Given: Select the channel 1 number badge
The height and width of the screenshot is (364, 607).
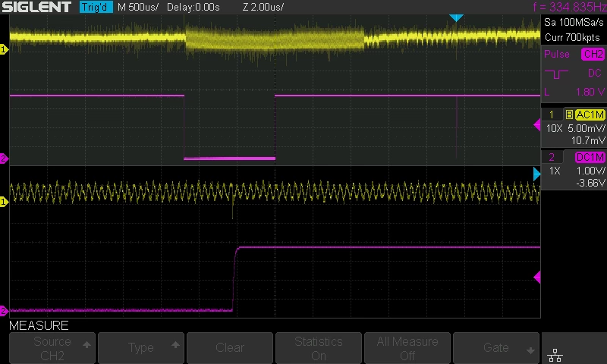Looking at the screenshot, I should pyautogui.click(x=552, y=115).
